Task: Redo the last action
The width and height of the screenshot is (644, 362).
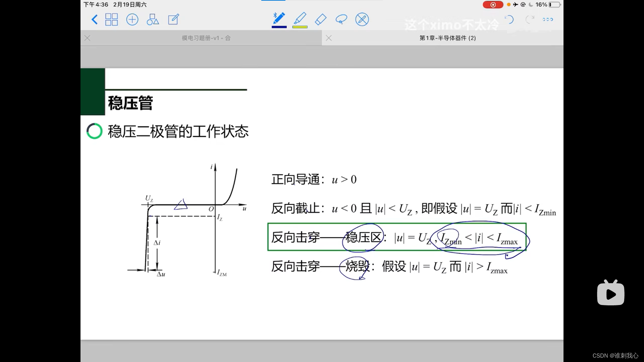Action: [x=530, y=19]
